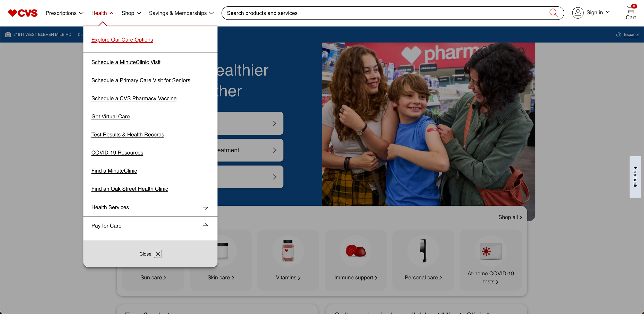Viewport: 644px width, 314px height.
Task: Click the immune support gummies icon
Action: [x=355, y=251]
